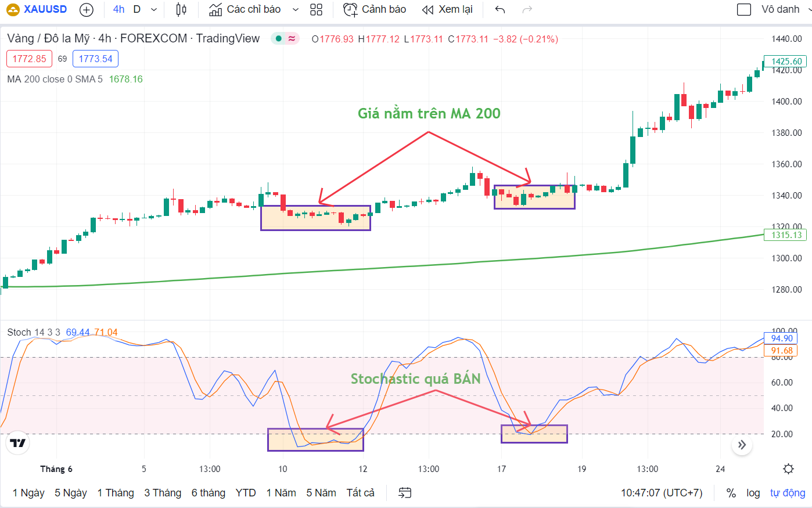Image resolution: width=812 pixels, height=508 pixels.
Task: Create an alert via Cảnh báo
Action: click(x=375, y=9)
